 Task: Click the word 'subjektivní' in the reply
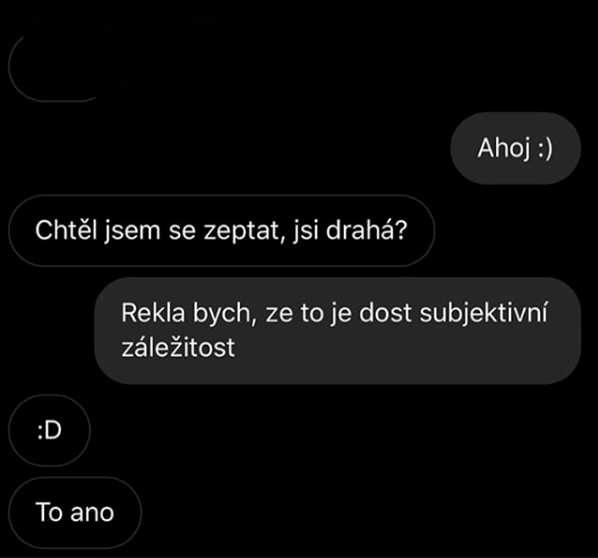pos(484,314)
